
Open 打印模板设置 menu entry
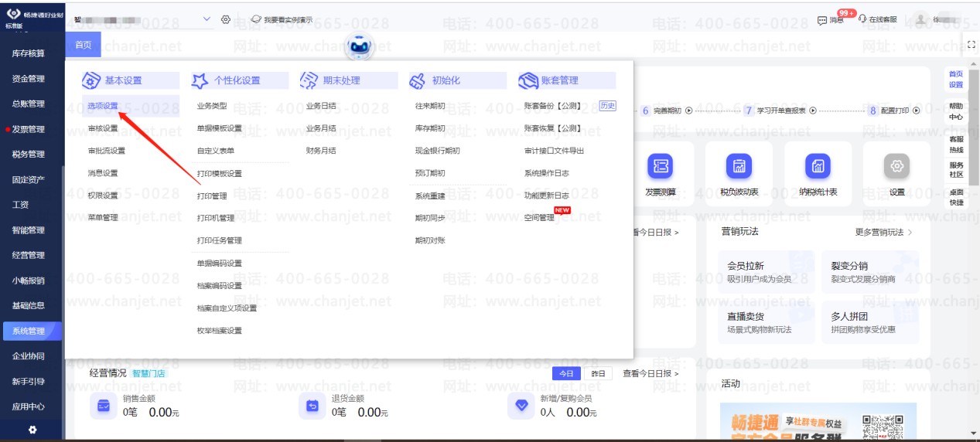click(x=220, y=173)
